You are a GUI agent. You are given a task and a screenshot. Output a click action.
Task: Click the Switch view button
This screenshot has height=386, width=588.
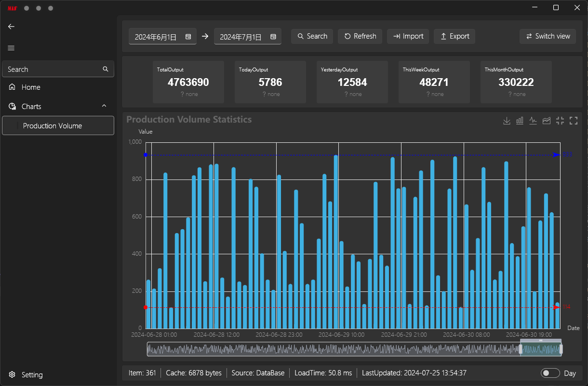click(548, 36)
